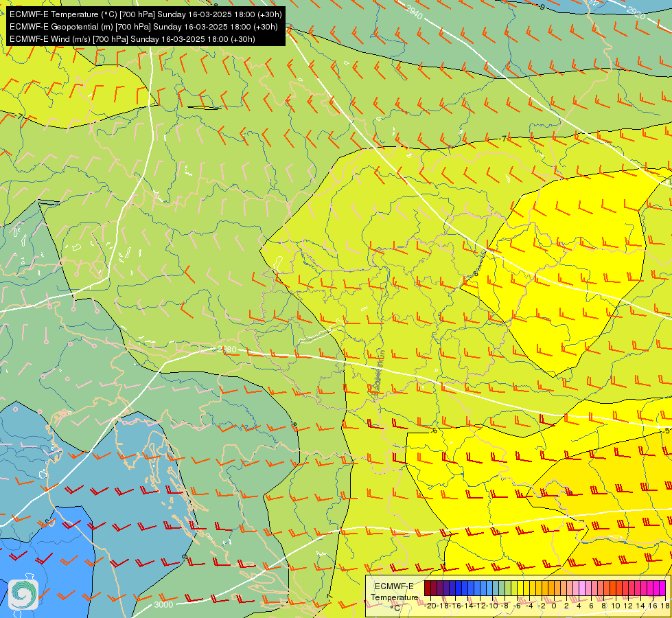Click the 2920 geopotential contour label
This screenshot has height=618, width=672.
click(636, 13)
